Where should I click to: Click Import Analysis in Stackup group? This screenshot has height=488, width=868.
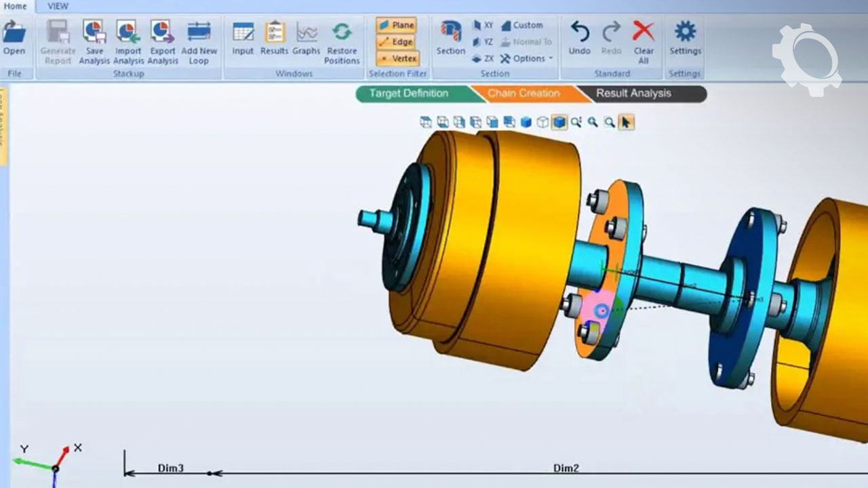click(128, 40)
